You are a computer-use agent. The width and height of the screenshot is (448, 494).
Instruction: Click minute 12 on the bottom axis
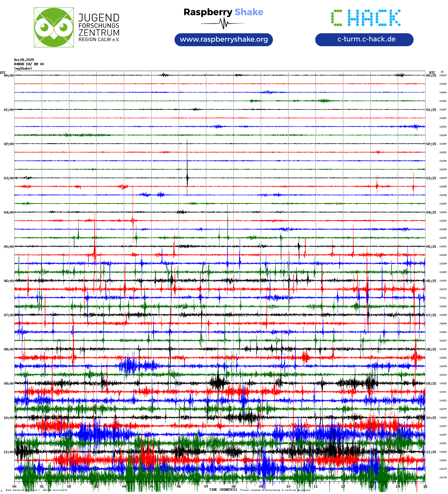pyautogui.click(x=343, y=487)
